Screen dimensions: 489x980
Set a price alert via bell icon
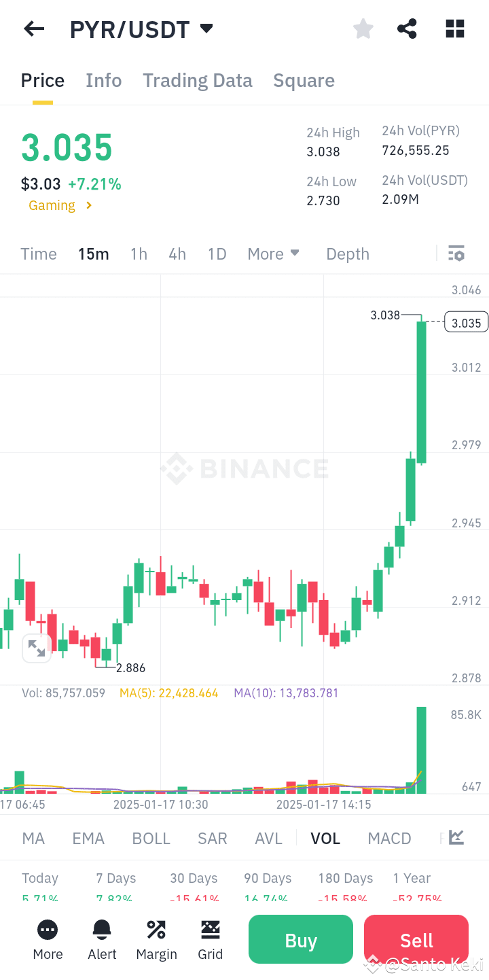pyautogui.click(x=102, y=939)
